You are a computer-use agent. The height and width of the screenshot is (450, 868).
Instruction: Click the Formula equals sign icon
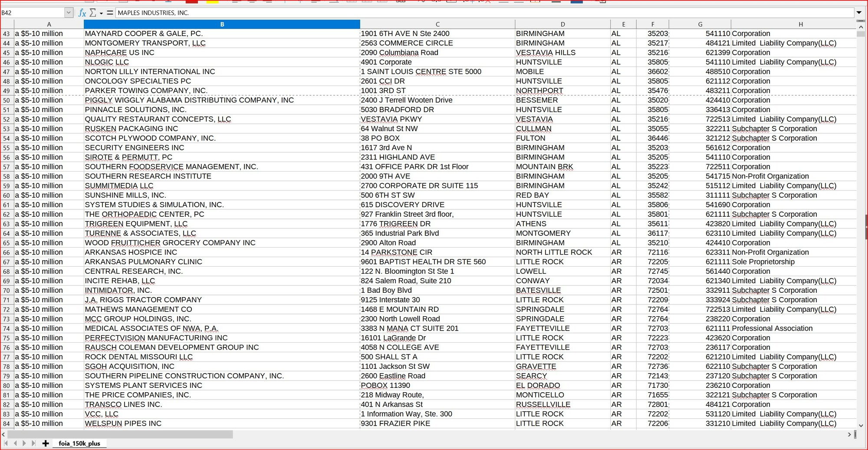pos(110,13)
